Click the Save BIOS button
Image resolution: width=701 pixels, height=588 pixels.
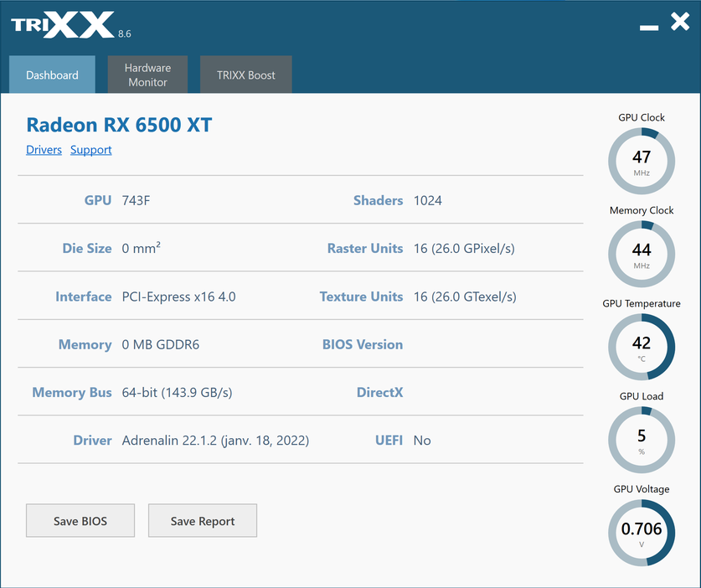[80, 520]
